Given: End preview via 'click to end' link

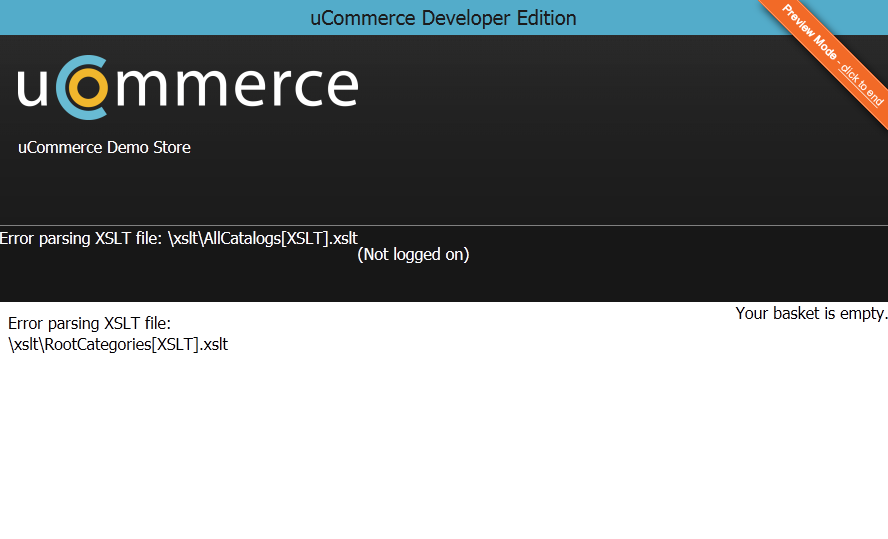Looking at the screenshot, I should 862,85.
